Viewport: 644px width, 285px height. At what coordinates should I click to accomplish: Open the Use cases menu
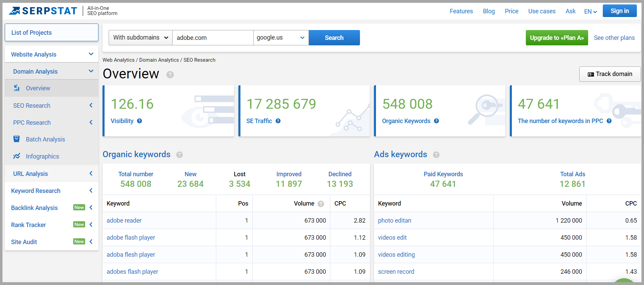[542, 11]
